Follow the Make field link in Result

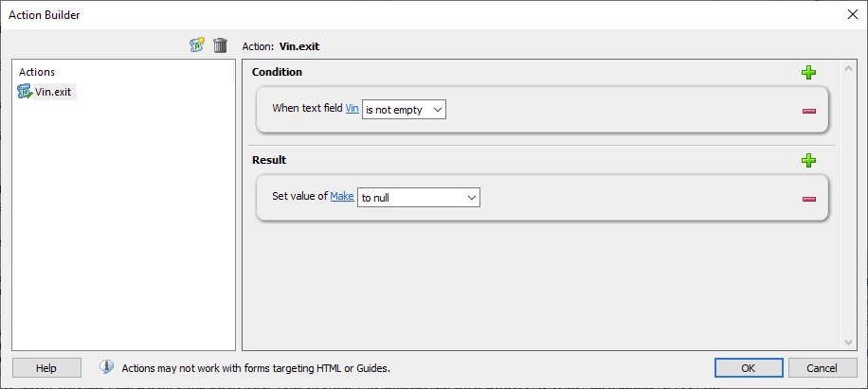click(x=342, y=196)
